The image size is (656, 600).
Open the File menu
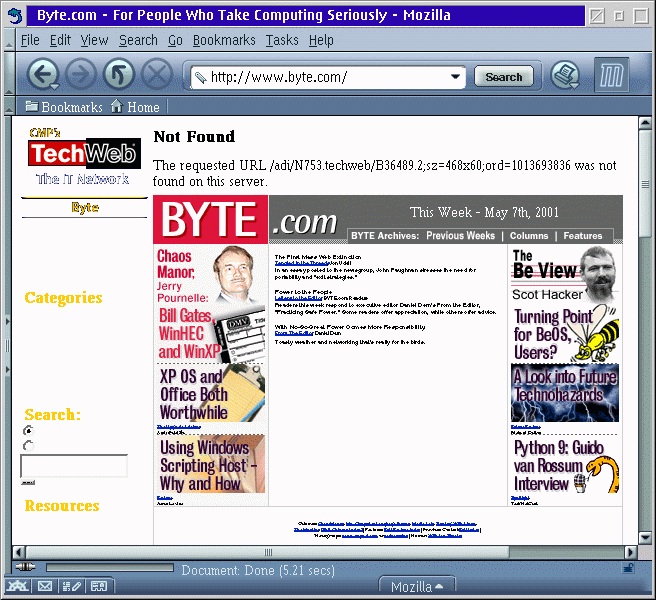tap(30, 40)
